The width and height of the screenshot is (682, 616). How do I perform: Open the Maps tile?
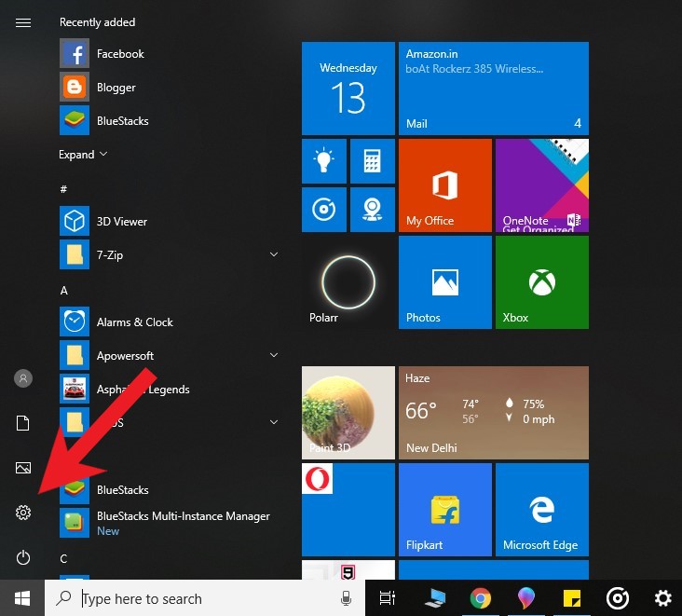pos(373,210)
